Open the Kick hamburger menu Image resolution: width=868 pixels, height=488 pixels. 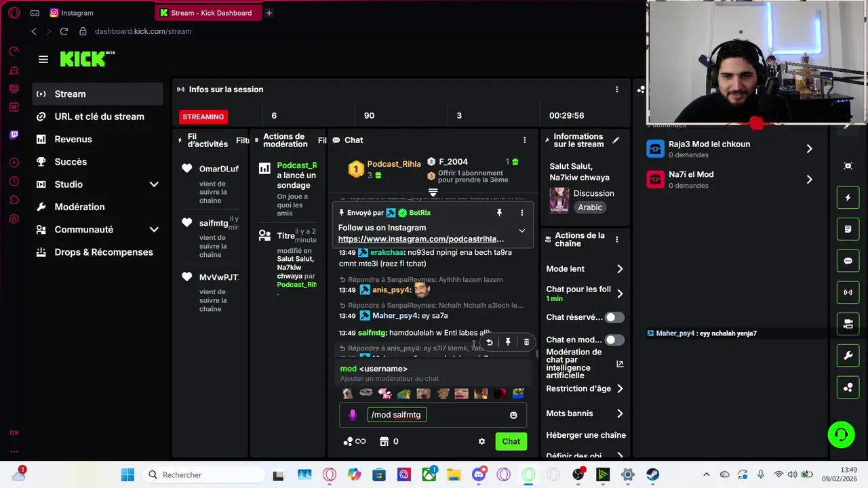point(43,60)
